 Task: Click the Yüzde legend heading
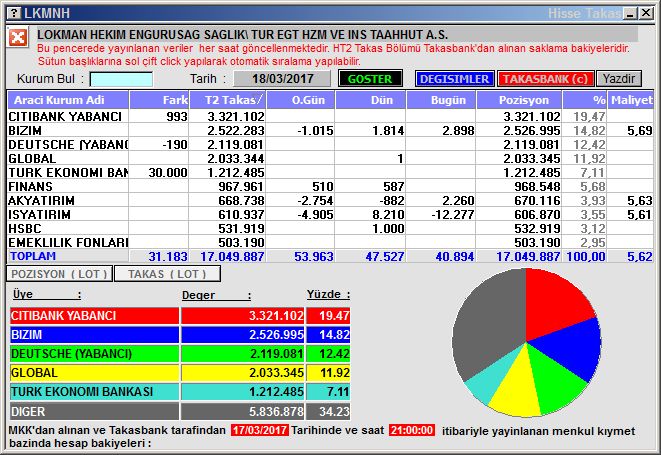[x=328, y=294]
